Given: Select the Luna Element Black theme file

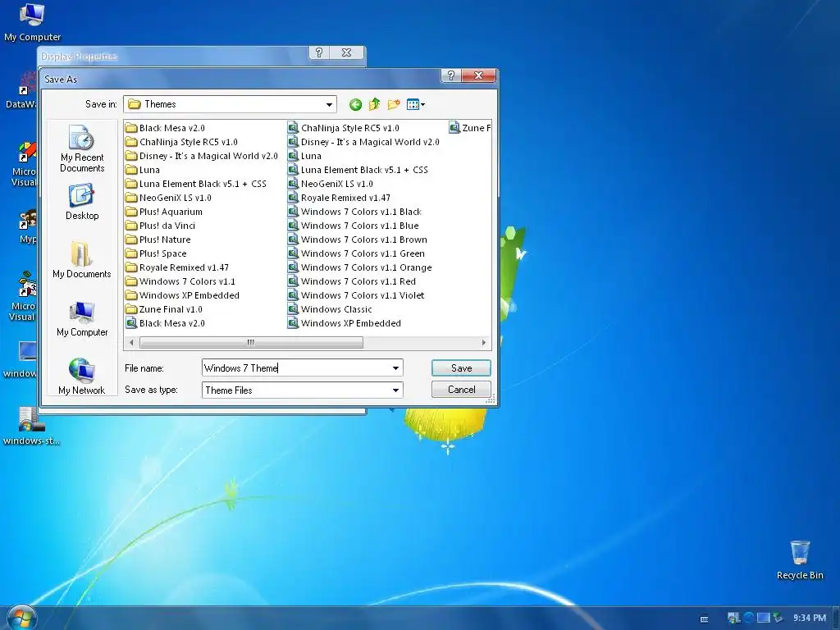Looking at the screenshot, I should tap(358, 170).
